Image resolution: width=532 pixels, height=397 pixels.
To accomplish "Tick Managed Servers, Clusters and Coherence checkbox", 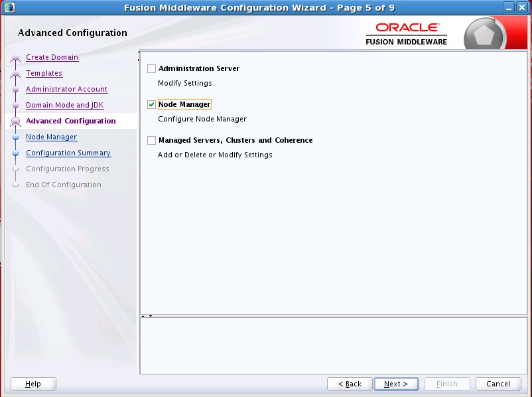I will [x=151, y=140].
